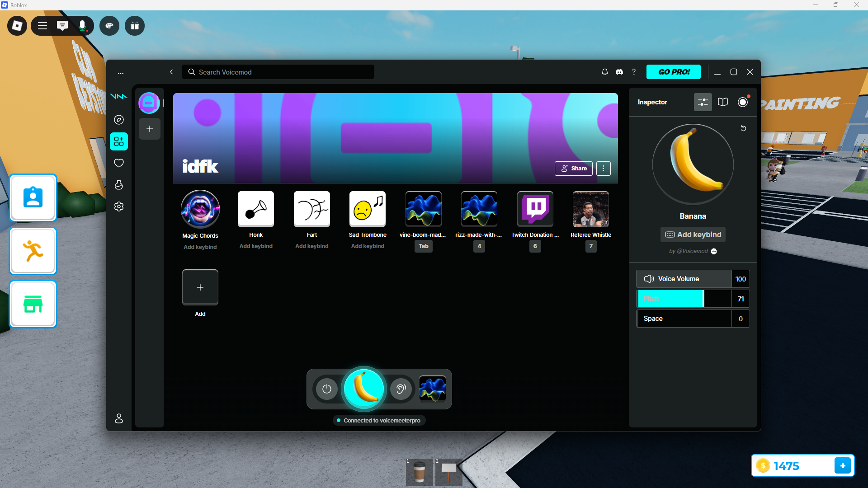Open the Voicemod three-dots menu
The height and width of the screenshot is (488, 868).
click(121, 72)
